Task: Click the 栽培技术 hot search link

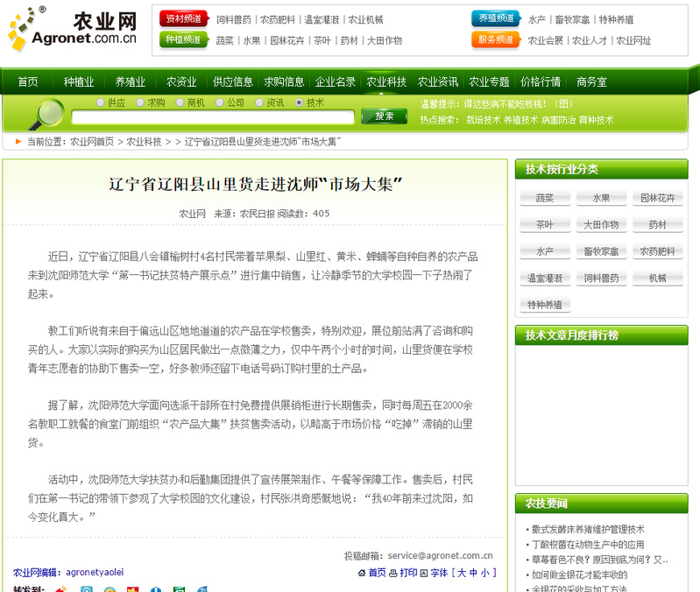Action: point(483,120)
